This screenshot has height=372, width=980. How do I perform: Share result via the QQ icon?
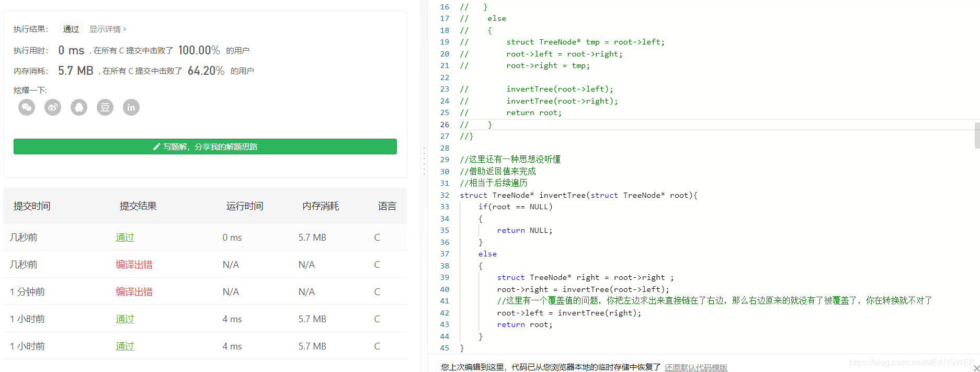click(x=79, y=107)
